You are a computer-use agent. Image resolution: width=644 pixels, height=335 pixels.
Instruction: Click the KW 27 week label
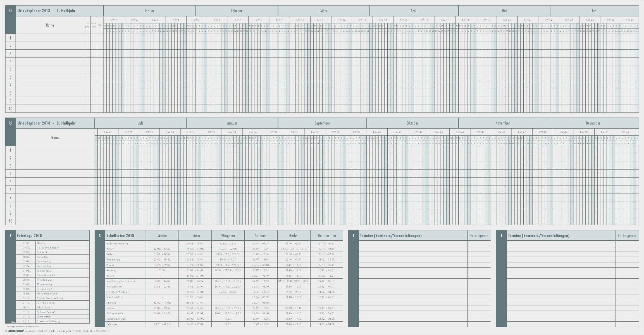[108, 132]
